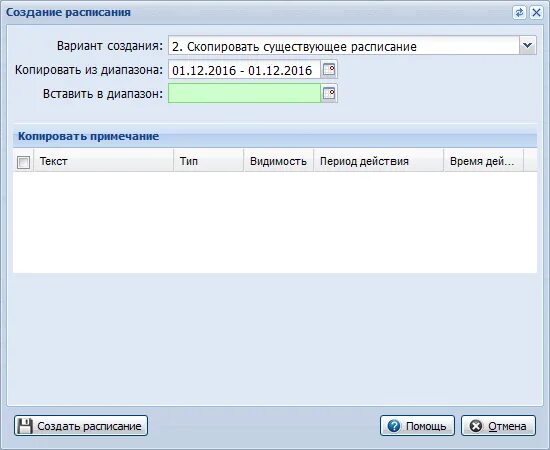
Task: Click the 'Создать расписание' button
Action: coord(81,426)
